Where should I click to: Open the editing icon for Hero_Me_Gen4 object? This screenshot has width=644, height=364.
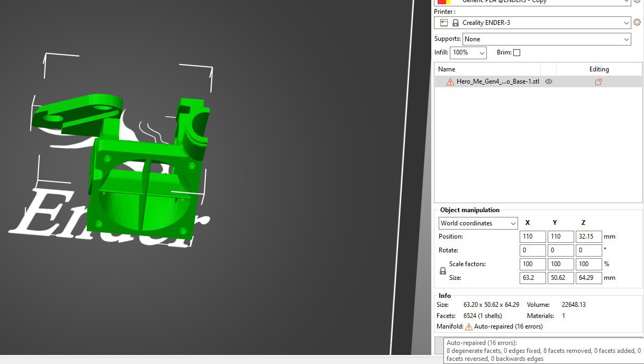pos(598,82)
